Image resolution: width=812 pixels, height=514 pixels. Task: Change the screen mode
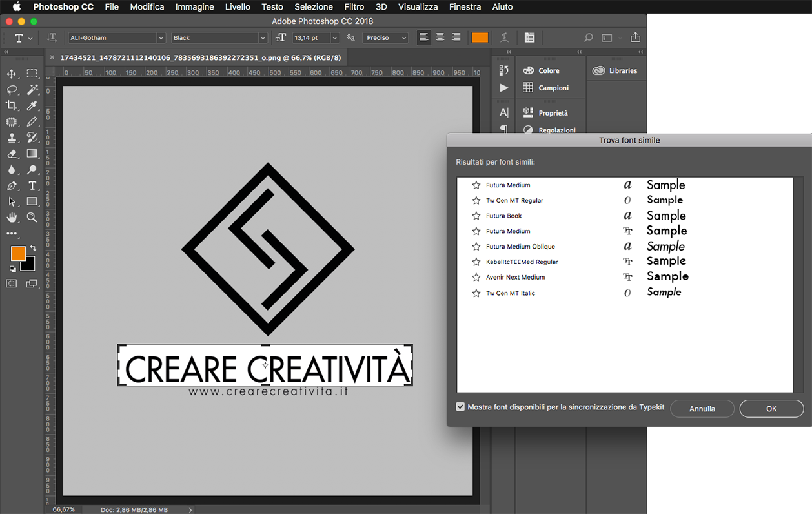[32, 283]
